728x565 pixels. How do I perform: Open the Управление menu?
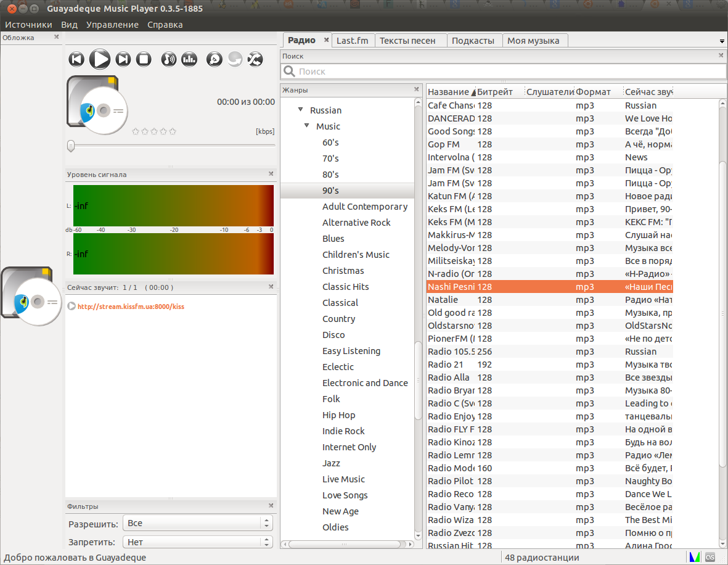tap(112, 25)
